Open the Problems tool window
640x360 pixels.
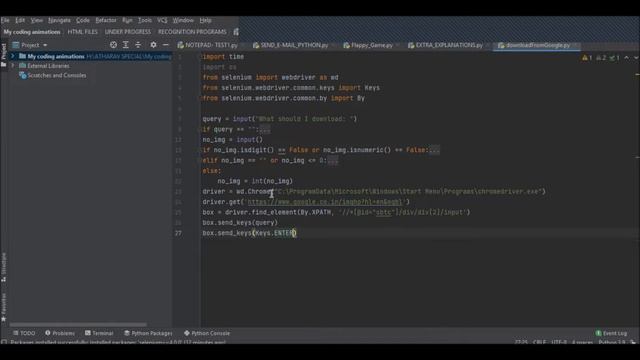coord(60,333)
